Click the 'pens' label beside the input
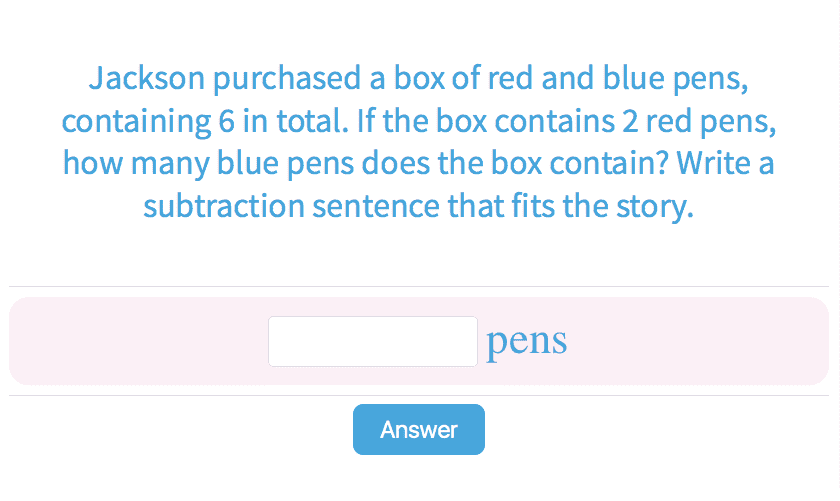The width and height of the screenshot is (840, 501). (x=527, y=342)
